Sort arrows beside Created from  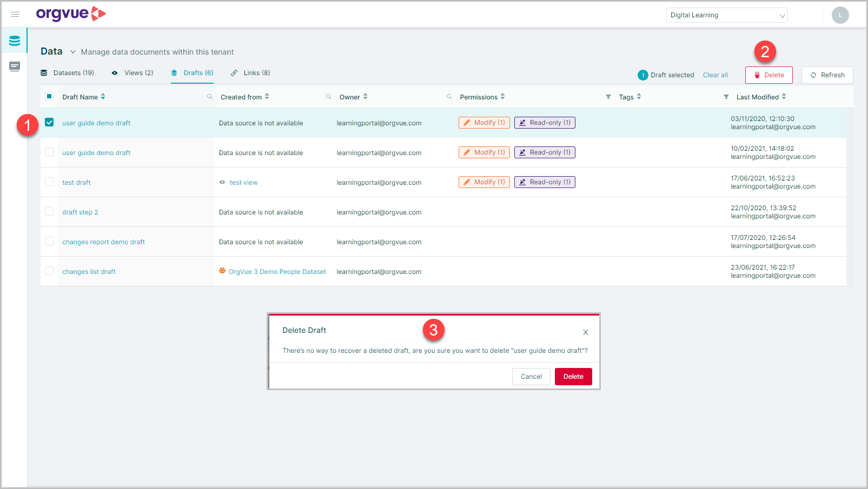267,97
